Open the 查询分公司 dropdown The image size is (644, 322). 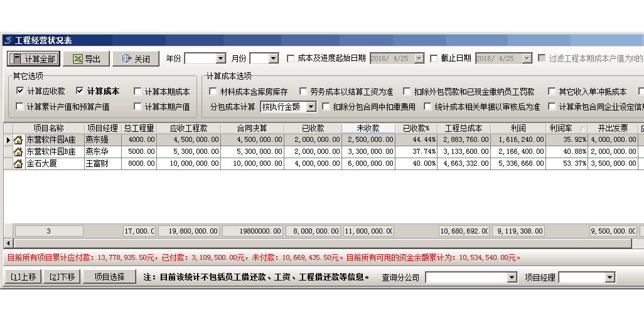pos(512,277)
